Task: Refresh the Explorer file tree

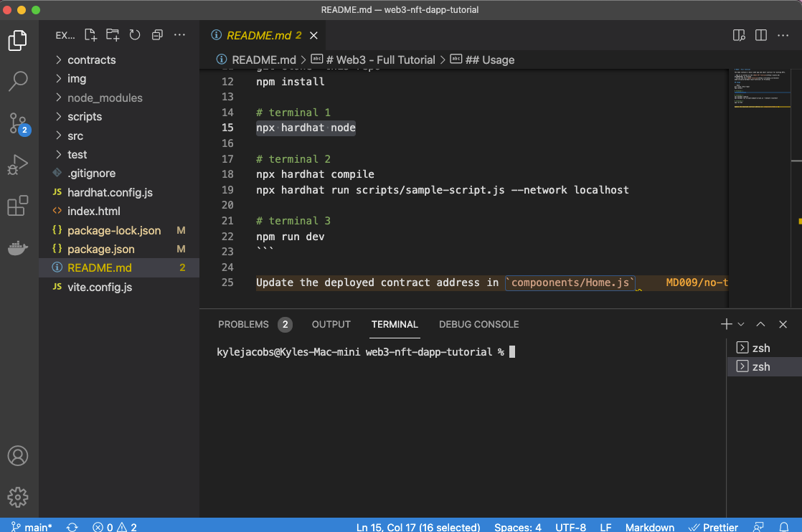Action: click(x=135, y=35)
